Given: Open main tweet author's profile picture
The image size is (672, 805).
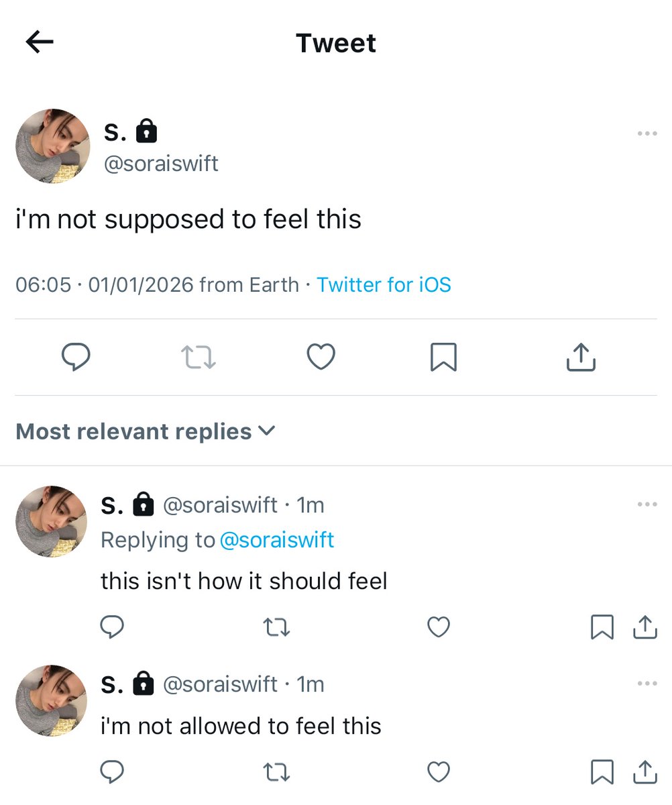Looking at the screenshot, I should [53, 146].
